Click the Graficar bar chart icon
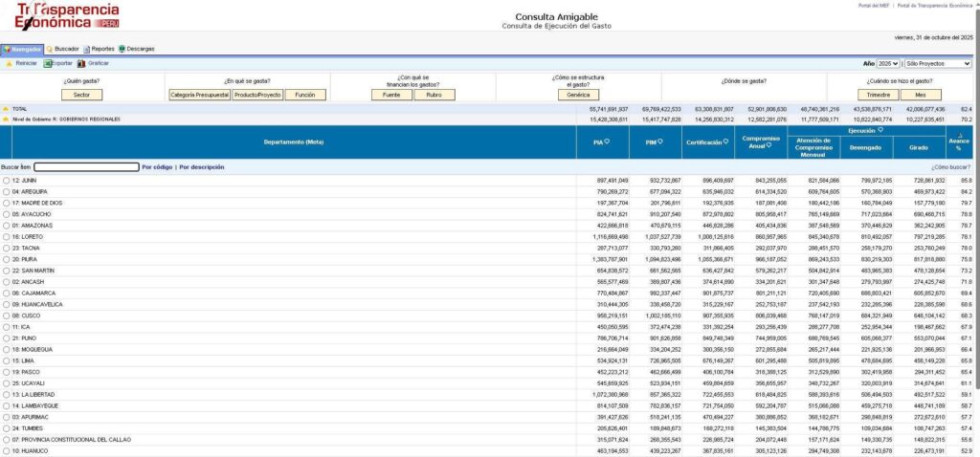Screen dimensions: 980x457 pos(81,64)
